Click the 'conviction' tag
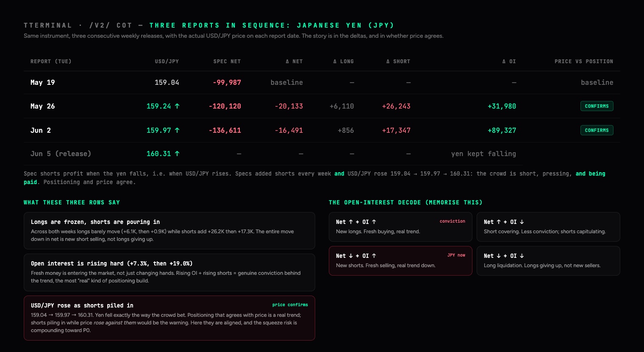644x352 pixels. coord(452,221)
